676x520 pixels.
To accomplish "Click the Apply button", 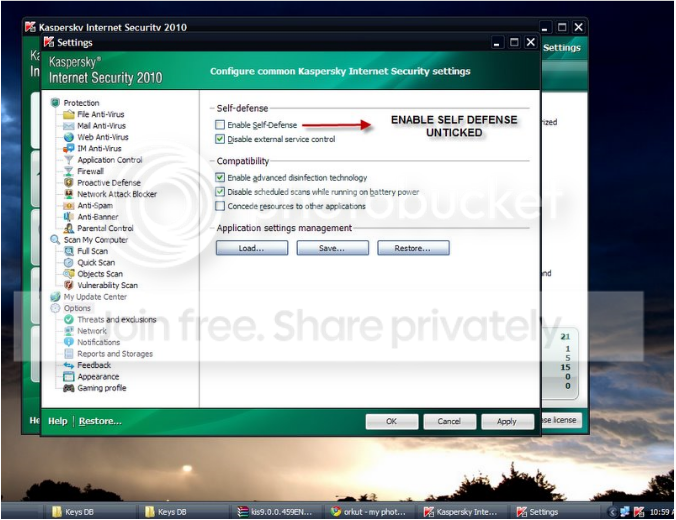I will click(x=507, y=421).
